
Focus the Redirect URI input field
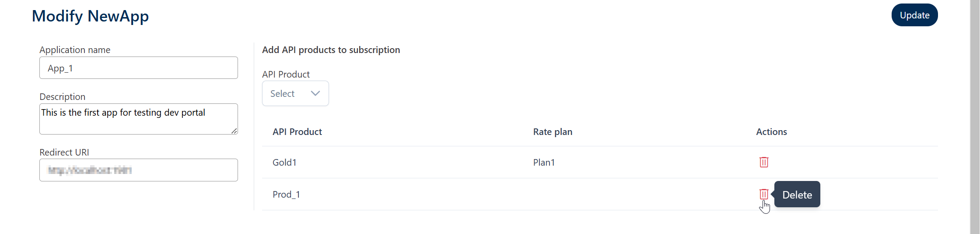(139, 170)
